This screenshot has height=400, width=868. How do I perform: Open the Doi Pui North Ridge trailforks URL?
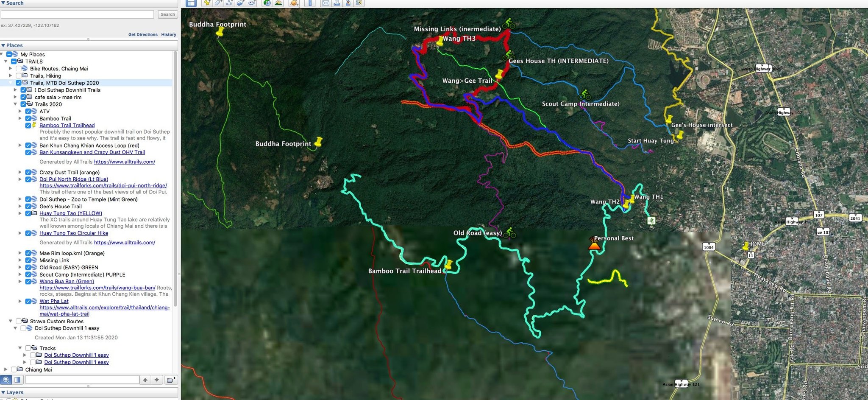pyautogui.click(x=103, y=185)
